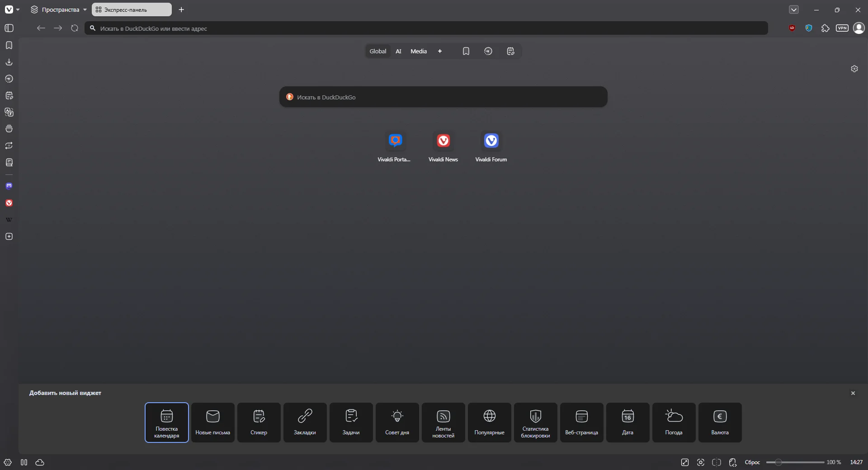Toggle the side panel visibility
The height and width of the screenshot is (470, 868).
[x=9, y=28]
